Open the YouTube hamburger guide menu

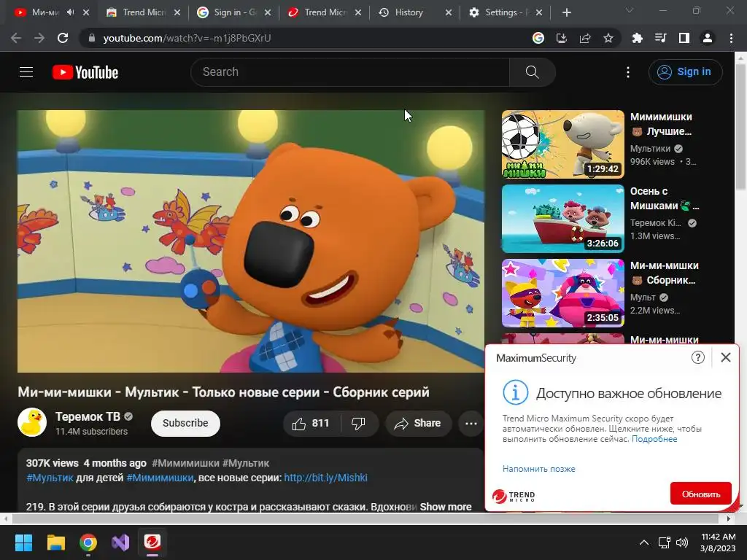[26, 72]
